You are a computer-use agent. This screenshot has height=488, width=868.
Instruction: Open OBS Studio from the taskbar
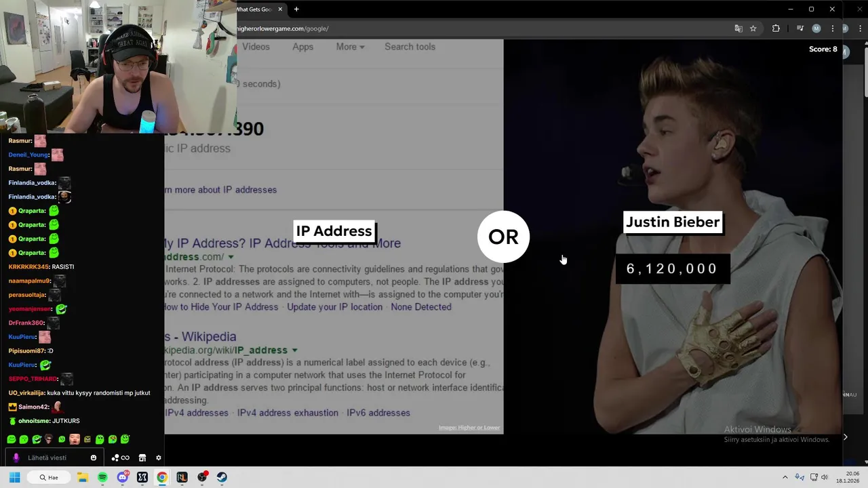pyautogui.click(x=202, y=477)
